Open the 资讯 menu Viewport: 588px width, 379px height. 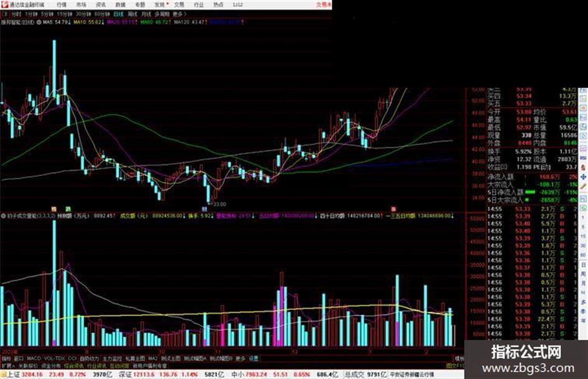pos(101,5)
